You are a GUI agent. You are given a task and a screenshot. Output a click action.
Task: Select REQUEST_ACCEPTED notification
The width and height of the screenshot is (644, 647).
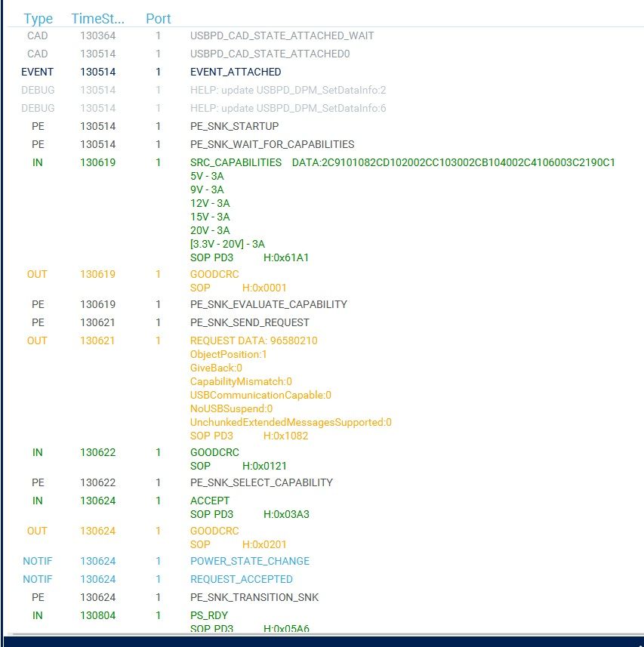coord(242,579)
